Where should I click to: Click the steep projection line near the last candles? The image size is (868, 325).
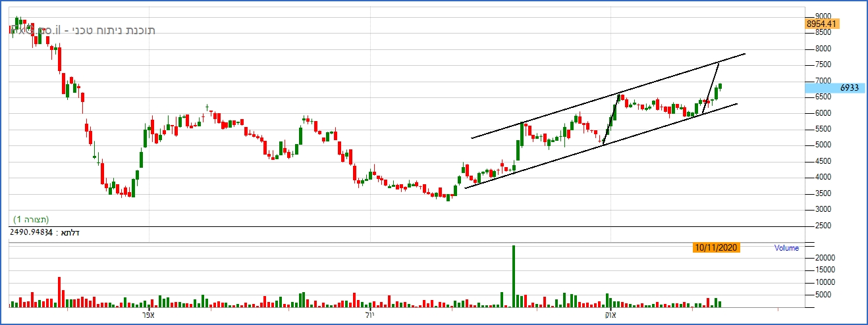[x=710, y=87]
